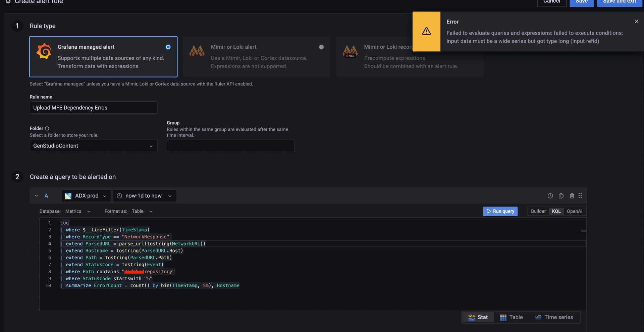Delete query A using trash icon

572,196
